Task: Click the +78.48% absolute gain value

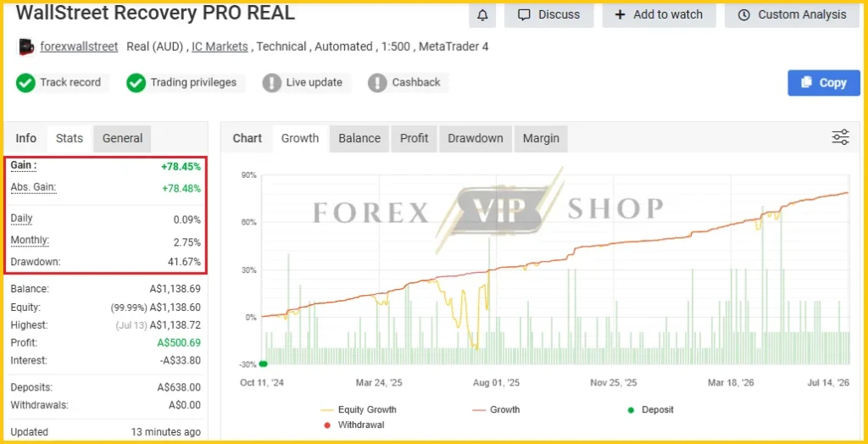Action: (181, 189)
